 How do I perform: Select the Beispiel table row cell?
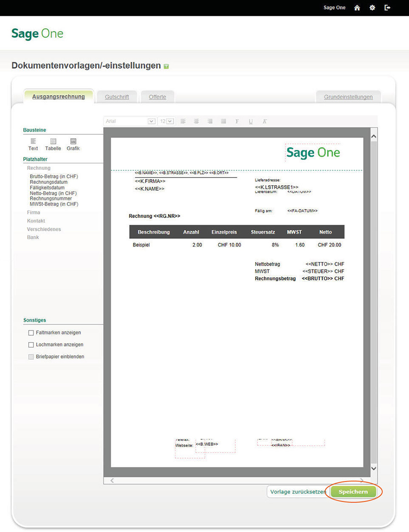(141, 245)
